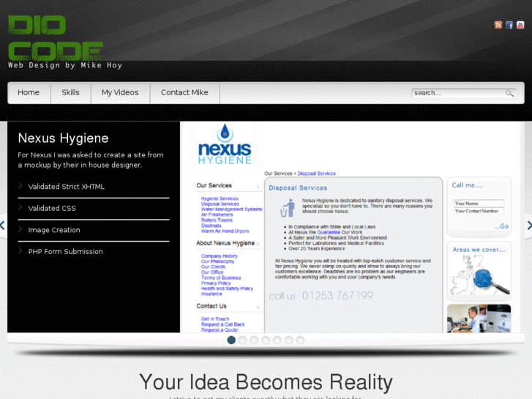The width and height of the screenshot is (532, 399).
Task: Open the Request a Quote link
Action: (x=220, y=329)
